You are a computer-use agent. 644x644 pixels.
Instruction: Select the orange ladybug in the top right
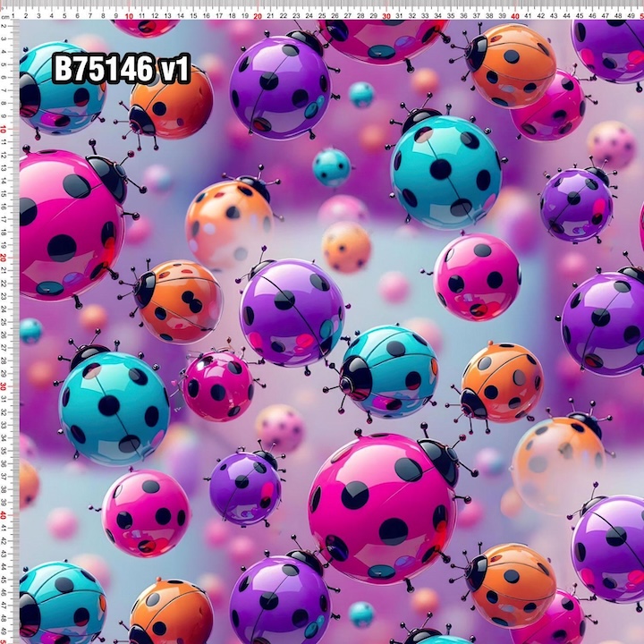(x=512, y=65)
